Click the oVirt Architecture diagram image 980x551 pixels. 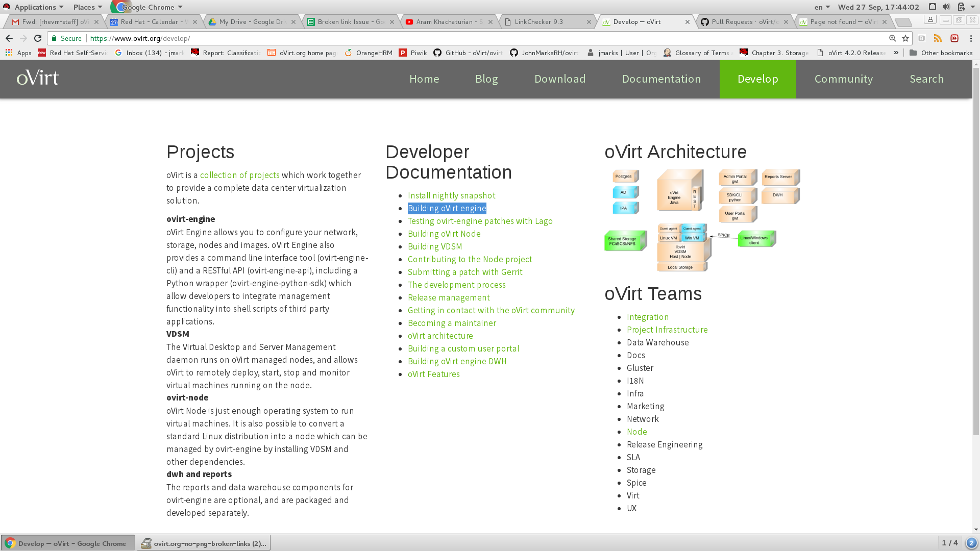click(702, 220)
